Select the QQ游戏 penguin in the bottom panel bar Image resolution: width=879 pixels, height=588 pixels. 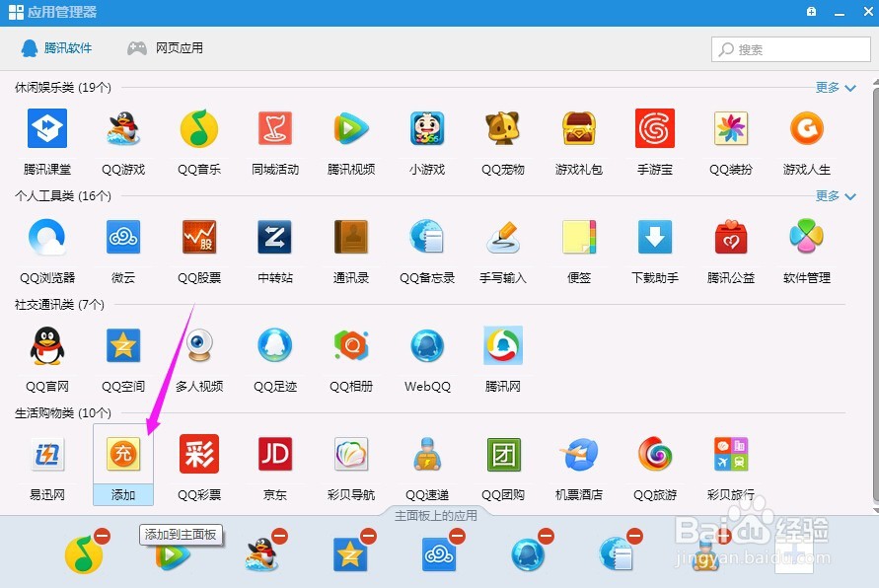pyautogui.click(x=261, y=554)
